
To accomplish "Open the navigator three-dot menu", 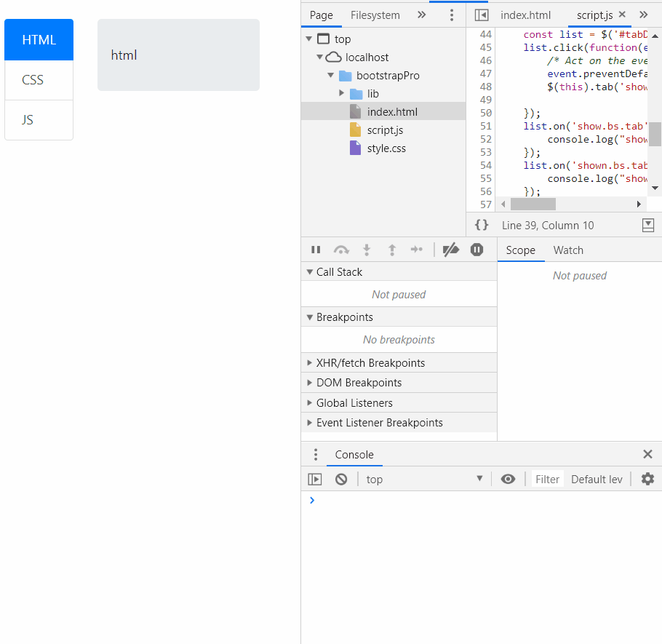I will click(x=451, y=15).
